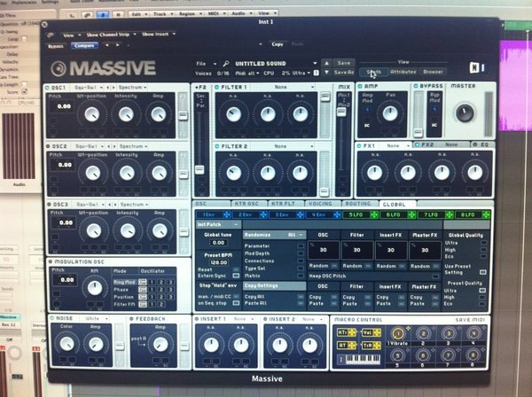The image size is (532, 397).
Task: Click the Compare button
Action: coord(84,46)
